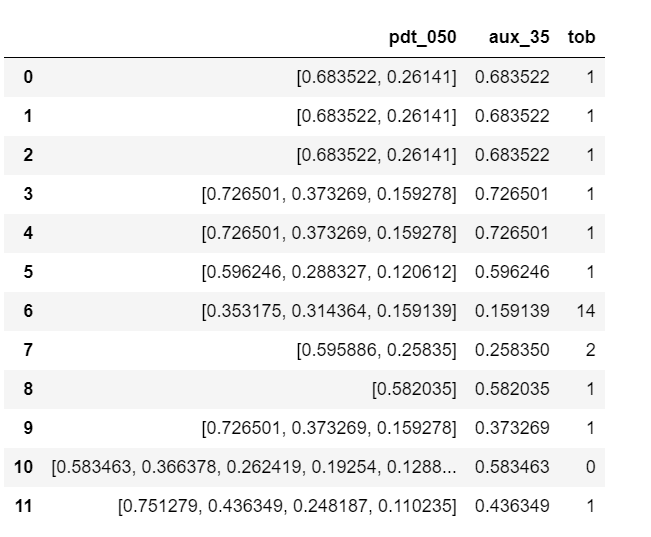Click tob value 2 in row 7
Screen dimensions: 651x537
pyautogui.click(x=590, y=350)
